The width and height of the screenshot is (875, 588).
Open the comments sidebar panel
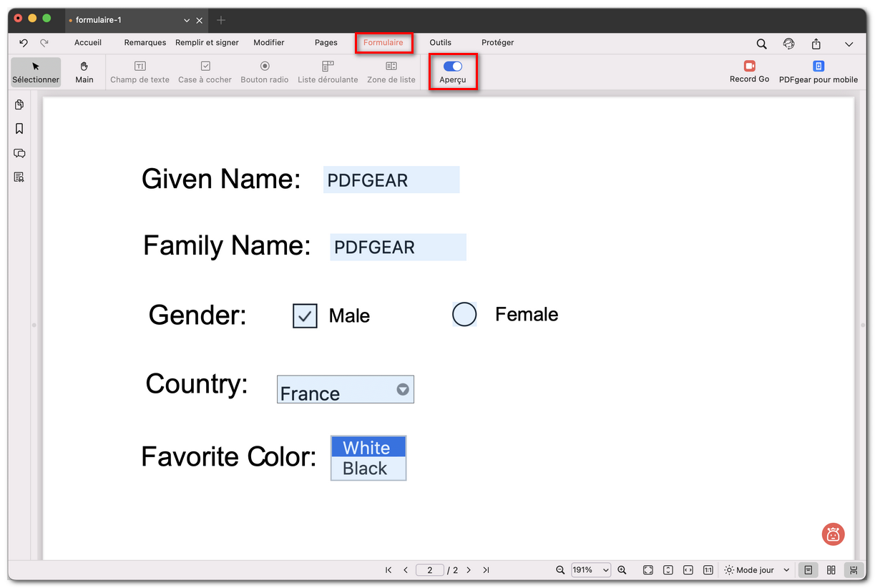(19, 153)
